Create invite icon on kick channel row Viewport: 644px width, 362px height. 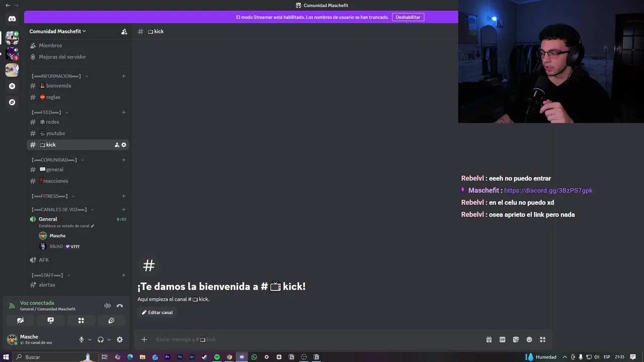(x=117, y=145)
